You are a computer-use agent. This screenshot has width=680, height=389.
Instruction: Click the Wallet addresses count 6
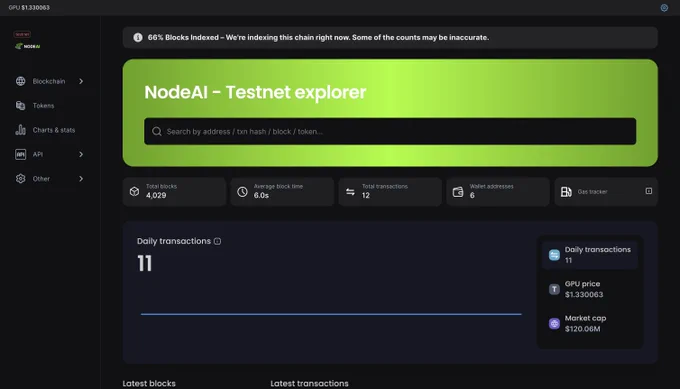pyautogui.click(x=472, y=196)
